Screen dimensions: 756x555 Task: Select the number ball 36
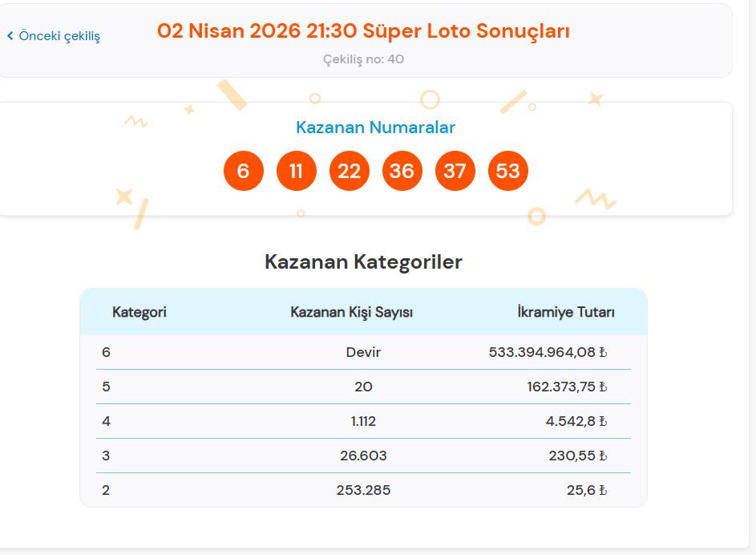(x=402, y=170)
